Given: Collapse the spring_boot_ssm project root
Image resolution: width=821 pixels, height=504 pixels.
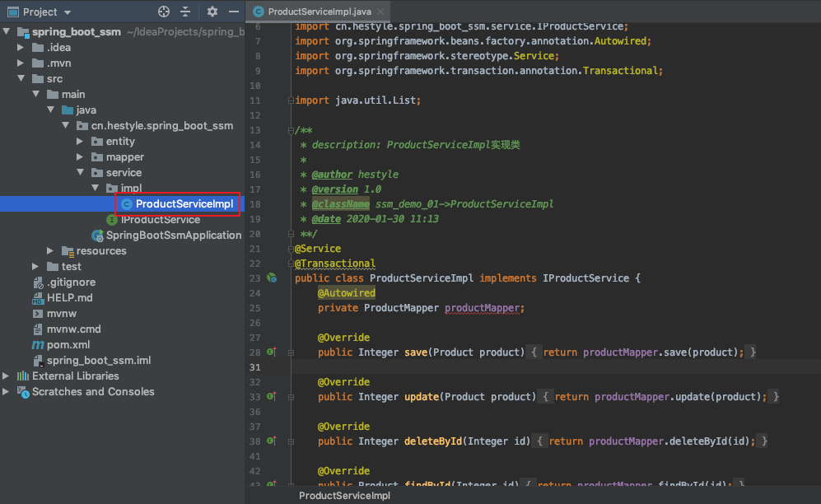Looking at the screenshot, I should (x=7, y=31).
